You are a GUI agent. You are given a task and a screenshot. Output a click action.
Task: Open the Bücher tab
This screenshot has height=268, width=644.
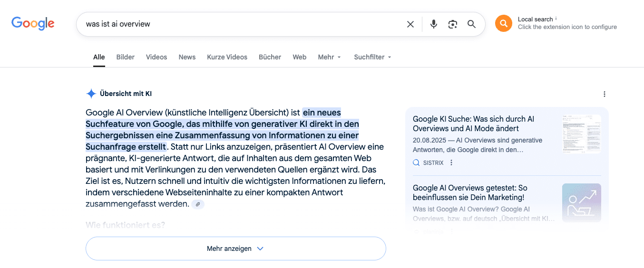[x=270, y=57]
